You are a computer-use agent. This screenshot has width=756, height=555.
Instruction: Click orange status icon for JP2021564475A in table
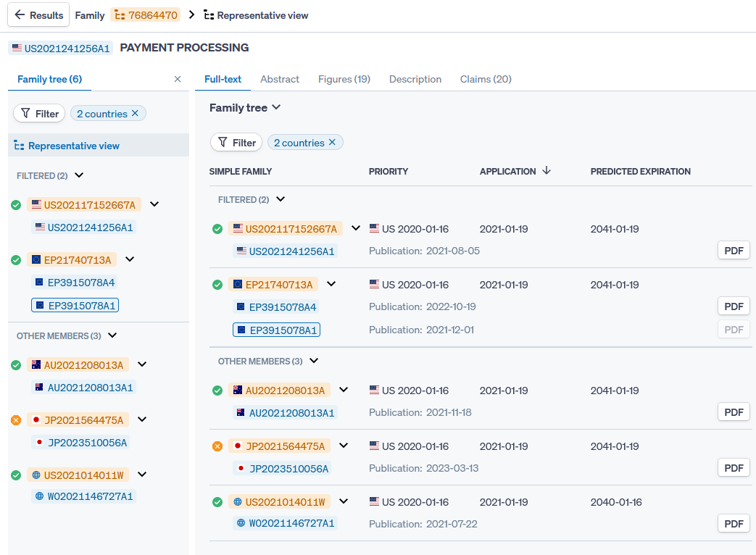[217, 446]
